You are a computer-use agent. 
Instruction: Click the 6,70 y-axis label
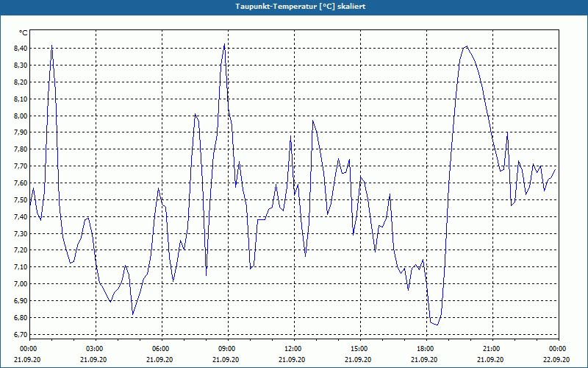point(21,335)
